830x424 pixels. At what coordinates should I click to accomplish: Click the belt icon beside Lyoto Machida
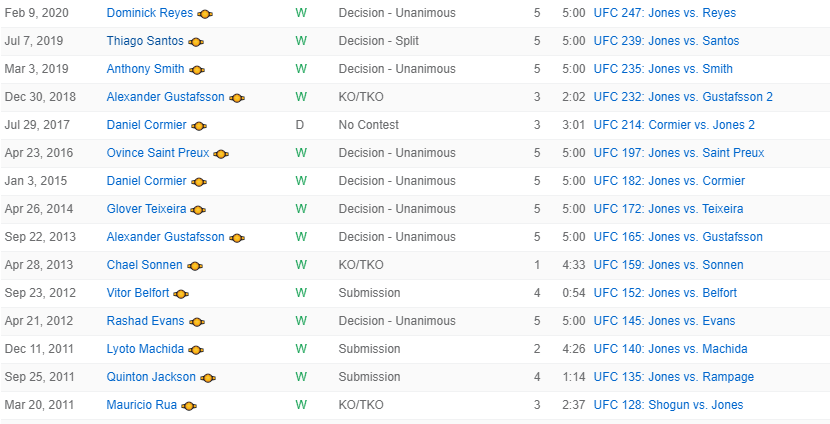pos(196,350)
